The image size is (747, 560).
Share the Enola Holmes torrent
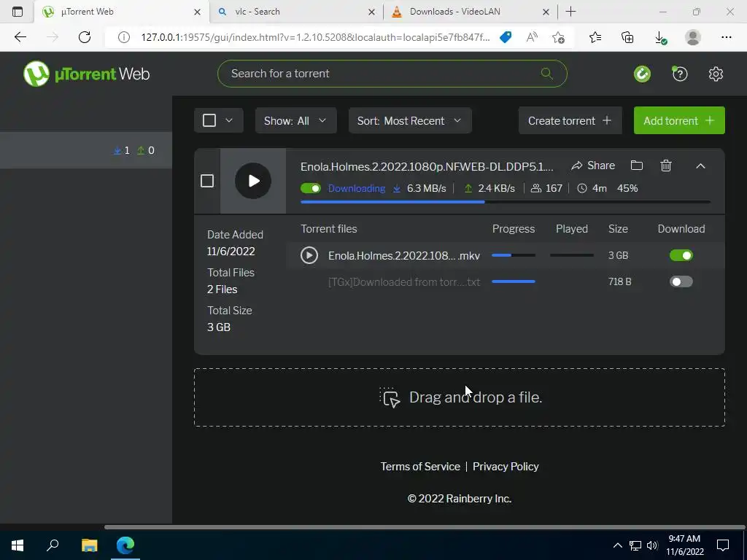pyautogui.click(x=593, y=166)
